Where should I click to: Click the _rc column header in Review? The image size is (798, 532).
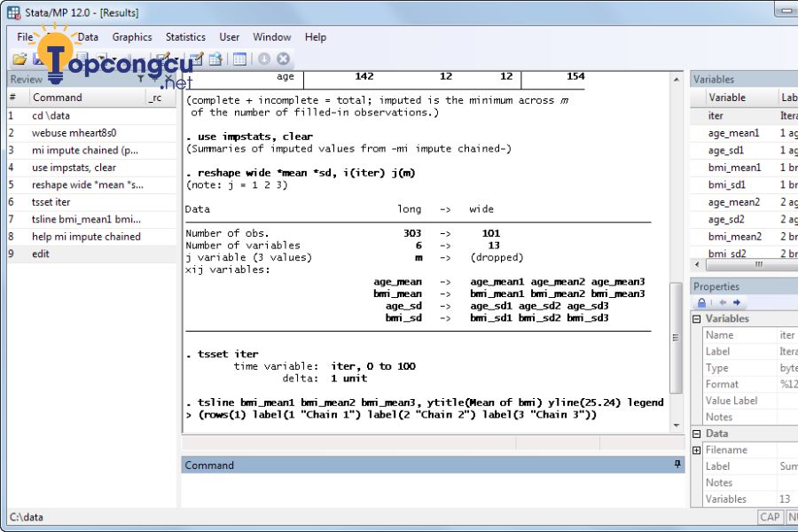[160, 98]
